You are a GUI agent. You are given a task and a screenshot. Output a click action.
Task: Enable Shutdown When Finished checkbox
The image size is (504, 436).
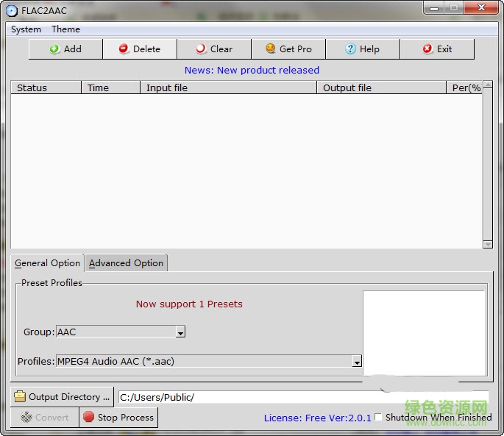pyautogui.click(x=378, y=418)
